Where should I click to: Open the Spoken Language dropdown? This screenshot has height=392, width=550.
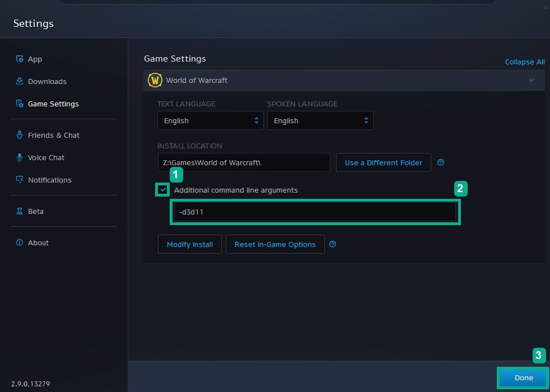tap(320, 120)
